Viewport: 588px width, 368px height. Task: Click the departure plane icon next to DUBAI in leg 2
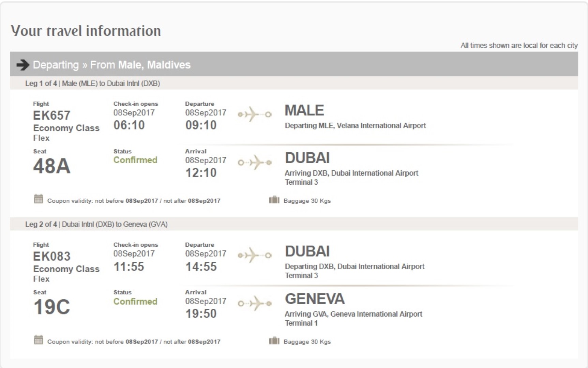point(254,255)
